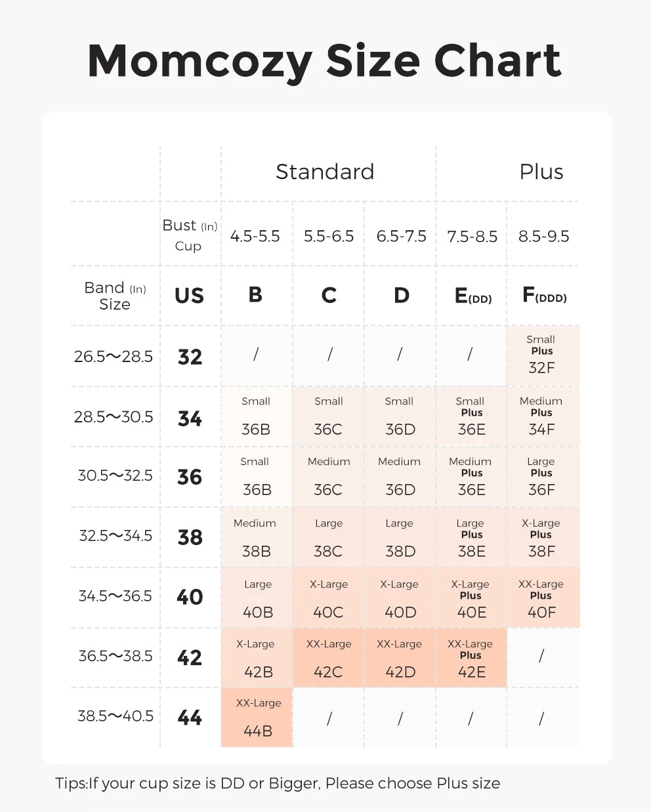Click the B cup column header
The height and width of the screenshot is (812, 651).
point(255,295)
